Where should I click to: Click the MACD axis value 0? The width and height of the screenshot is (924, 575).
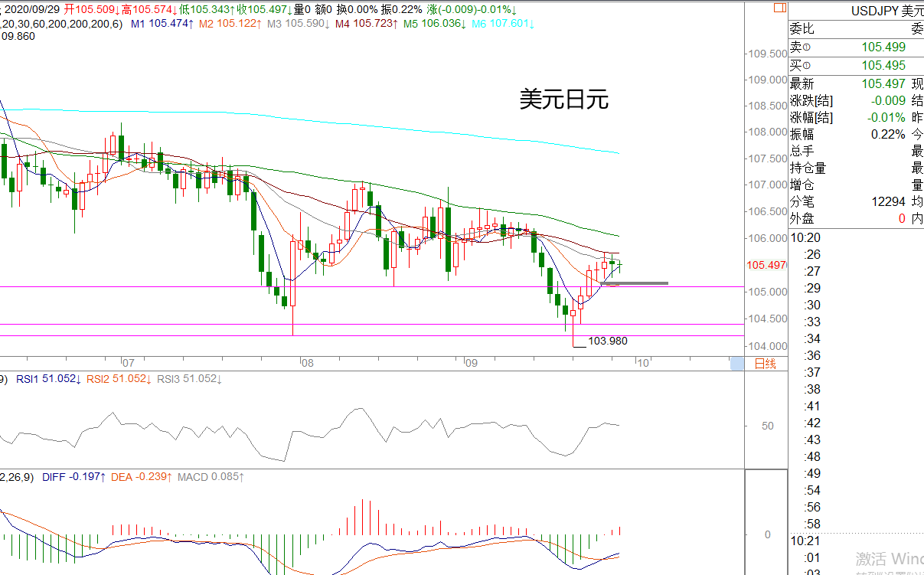767,534
